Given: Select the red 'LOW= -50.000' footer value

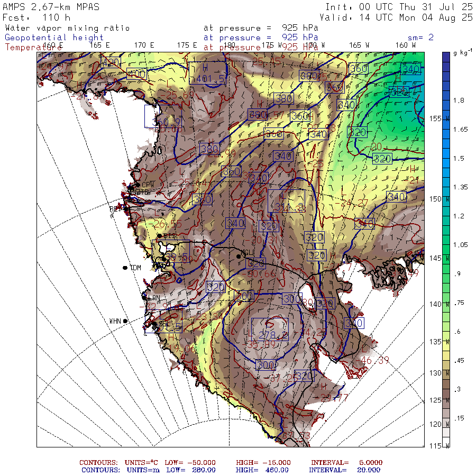Looking at the screenshot, I should pyautogui.click(x=190, y=463).
